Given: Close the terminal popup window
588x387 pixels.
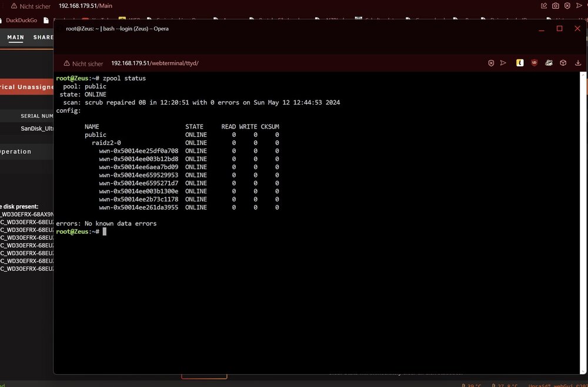Looking at the screenshot, I should click(577, 28).
